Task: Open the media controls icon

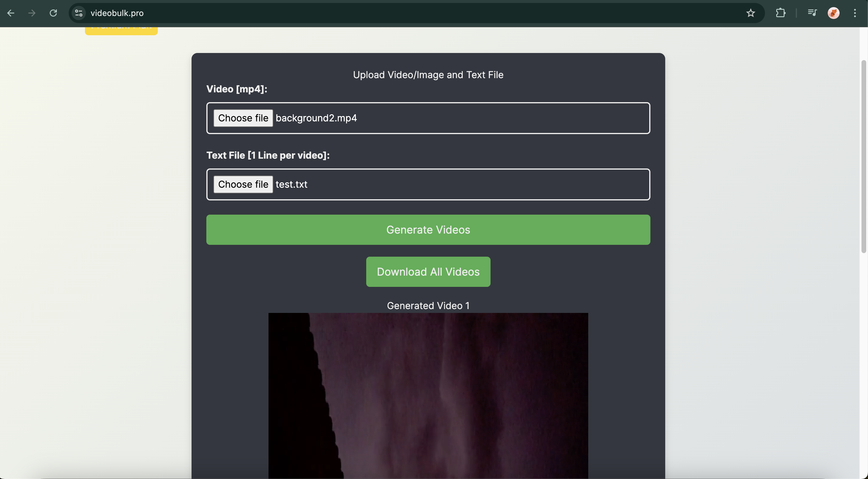Action: 812,13
